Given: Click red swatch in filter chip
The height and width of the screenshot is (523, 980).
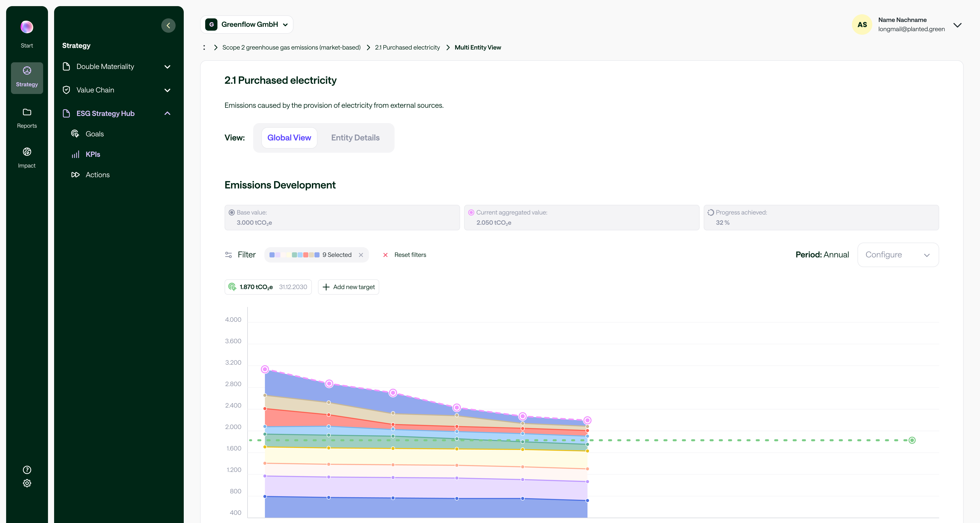Looking at the screenshot, I should (x=305, y=255).
